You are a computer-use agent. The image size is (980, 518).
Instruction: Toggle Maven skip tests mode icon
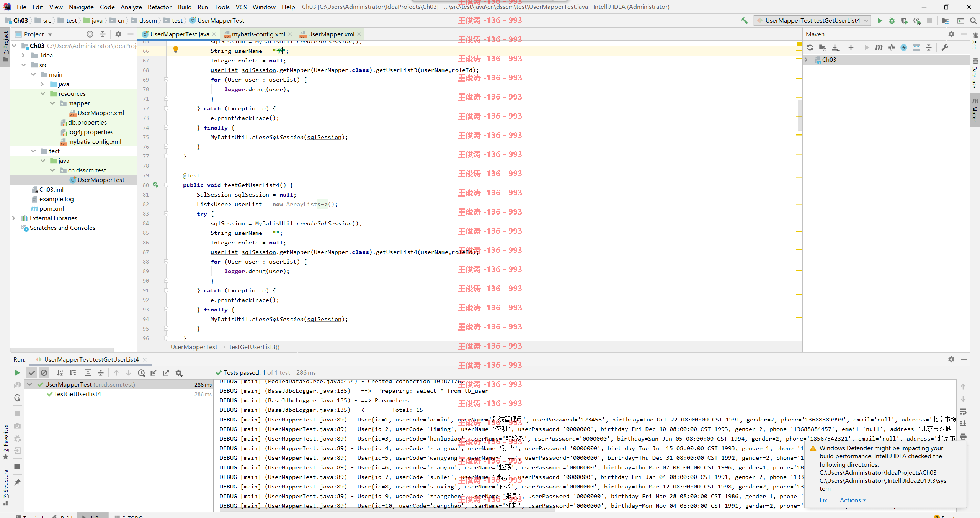pyautogui.click(x=904, y=48)
